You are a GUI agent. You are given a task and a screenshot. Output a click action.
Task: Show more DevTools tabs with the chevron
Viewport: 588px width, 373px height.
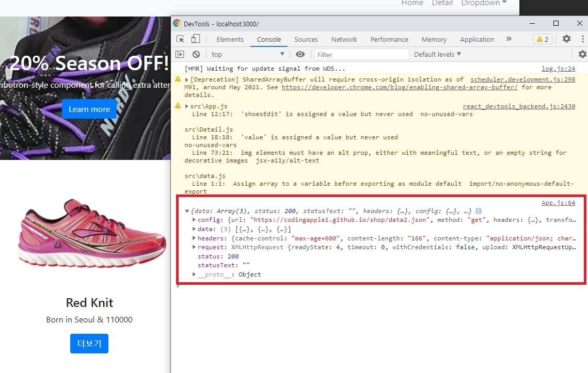coord(509,39)
